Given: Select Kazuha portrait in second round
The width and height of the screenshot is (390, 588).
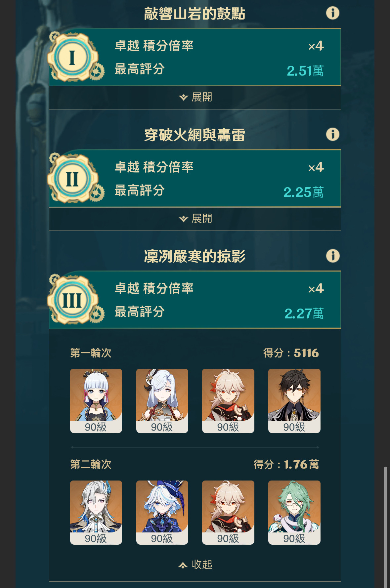Looking at the screenshot, I should pyautogui.click(x=228, y=513).
